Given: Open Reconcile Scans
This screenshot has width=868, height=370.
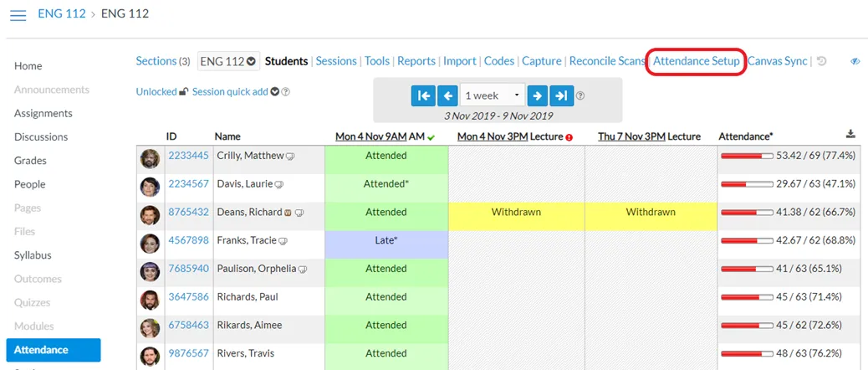Looking at the screenshot, I should (x=607, y=61).
